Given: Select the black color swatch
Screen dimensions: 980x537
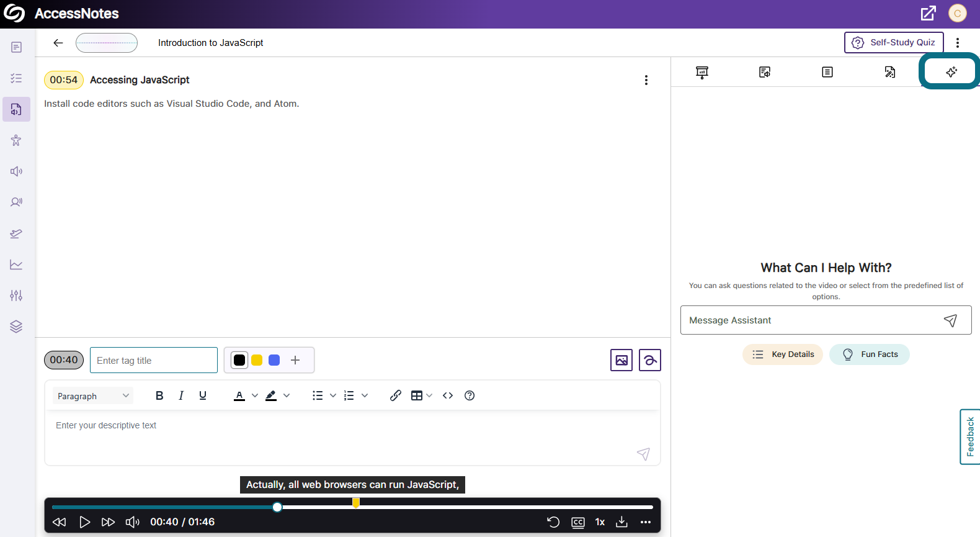Looking at the screenshot, I should pos(239,360).
